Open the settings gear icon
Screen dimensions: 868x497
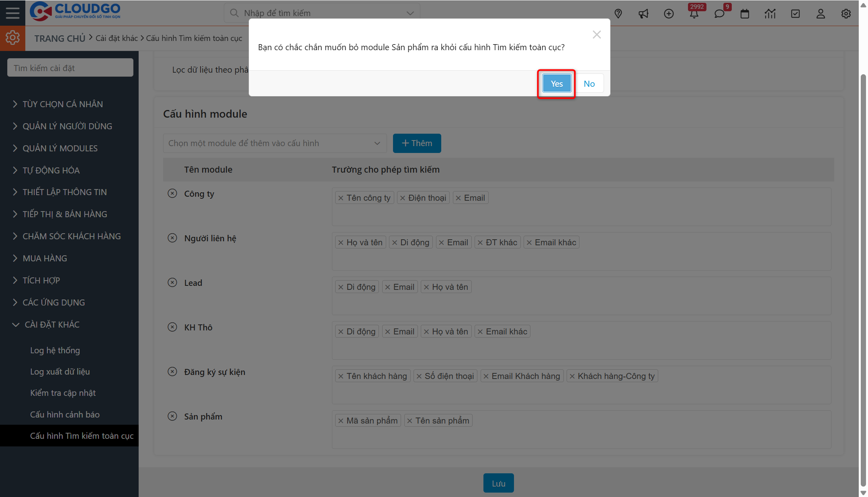(846, 13)
